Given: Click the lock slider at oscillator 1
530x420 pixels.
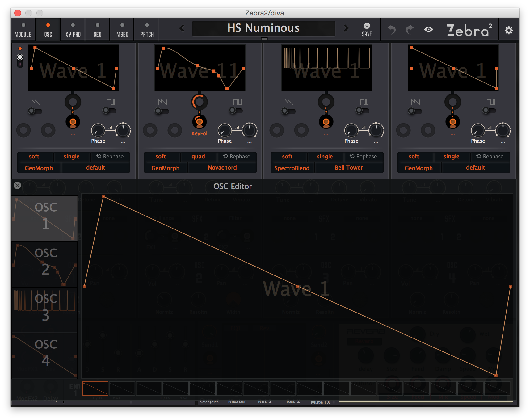Looking at the screenshot, I should (20, 60).
